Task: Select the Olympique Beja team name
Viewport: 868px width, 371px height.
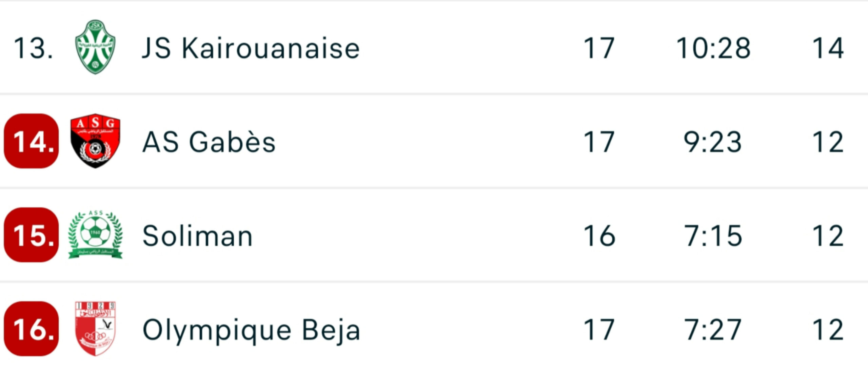Action: click(x=251, y=330)
